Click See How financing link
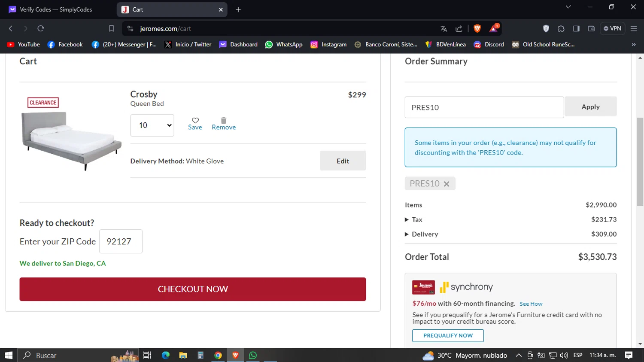 click(x=531, y=304)
